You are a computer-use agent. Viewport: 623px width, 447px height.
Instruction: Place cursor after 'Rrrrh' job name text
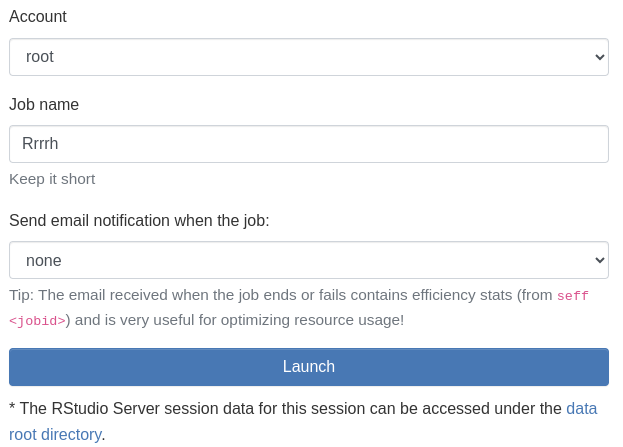60,144
